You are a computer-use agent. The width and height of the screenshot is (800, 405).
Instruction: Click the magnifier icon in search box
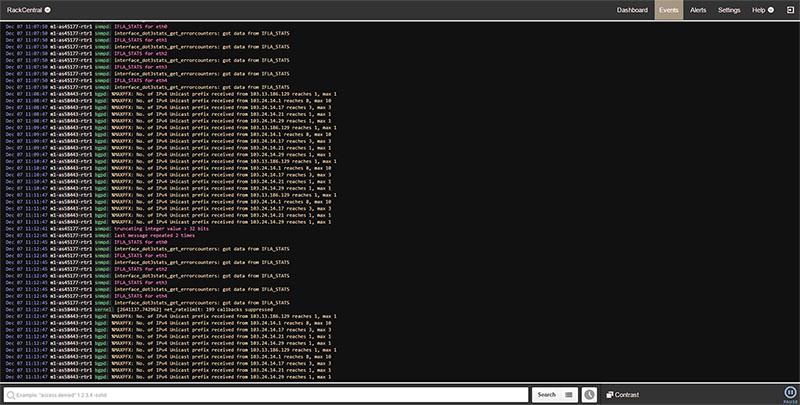pos(10,395)
